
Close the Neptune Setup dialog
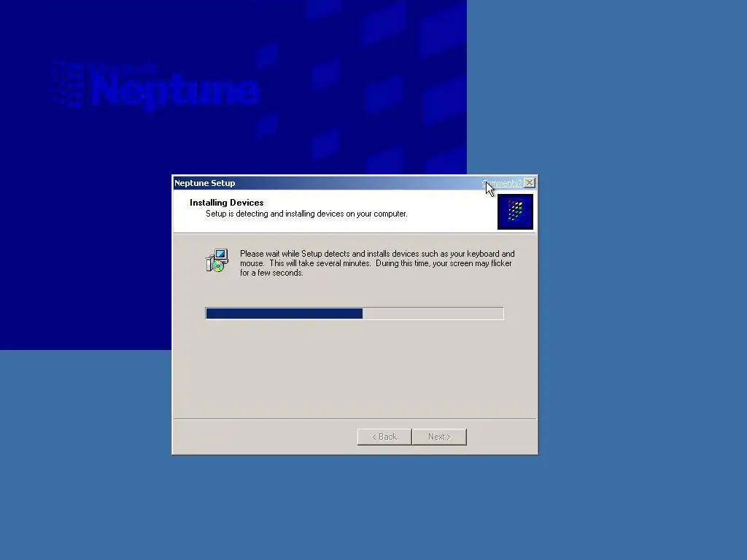[530, 183]
